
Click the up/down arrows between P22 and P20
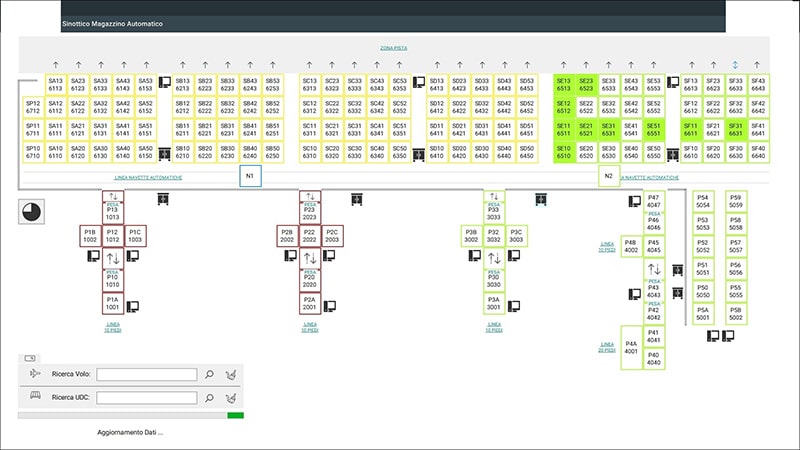pyautogui.click(x=310, y=258)
